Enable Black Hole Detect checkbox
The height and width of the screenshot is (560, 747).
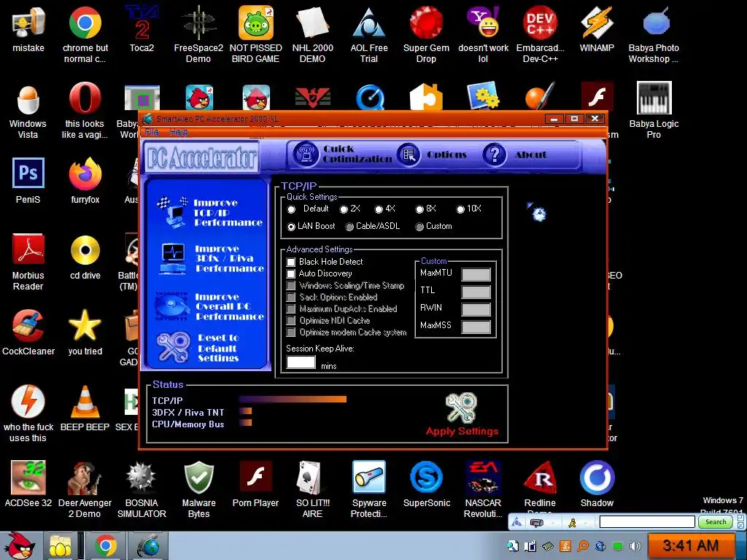[290, 262]
